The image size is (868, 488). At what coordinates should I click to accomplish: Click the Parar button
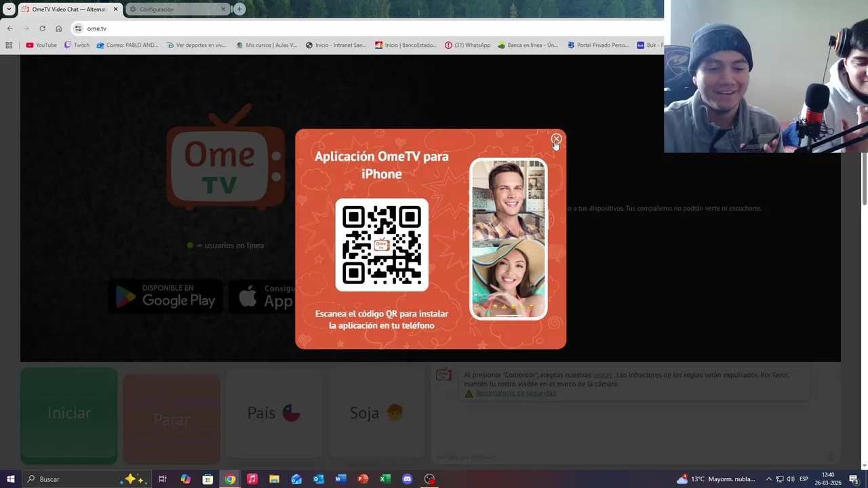(x=172, y=419)
